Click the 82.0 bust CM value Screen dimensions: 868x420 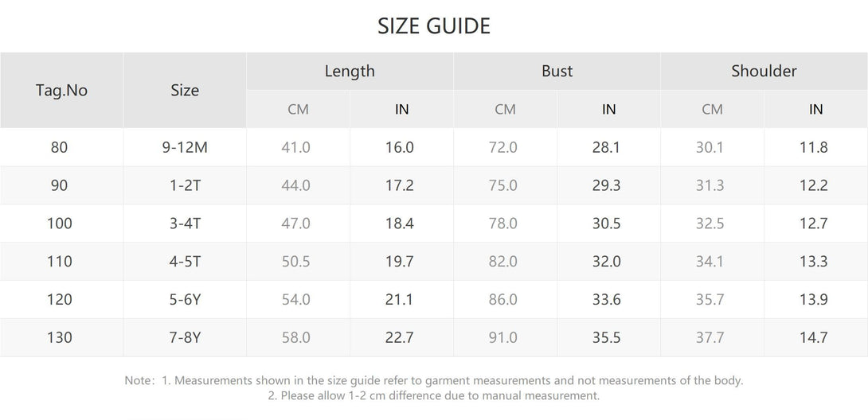(x=502, y=261)
